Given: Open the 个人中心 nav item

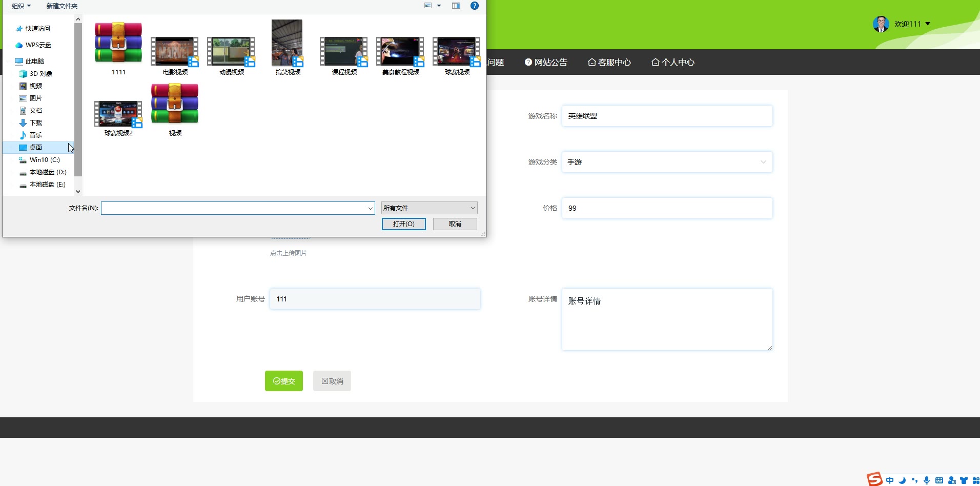Looking at the screenshot, I should 673,62.
